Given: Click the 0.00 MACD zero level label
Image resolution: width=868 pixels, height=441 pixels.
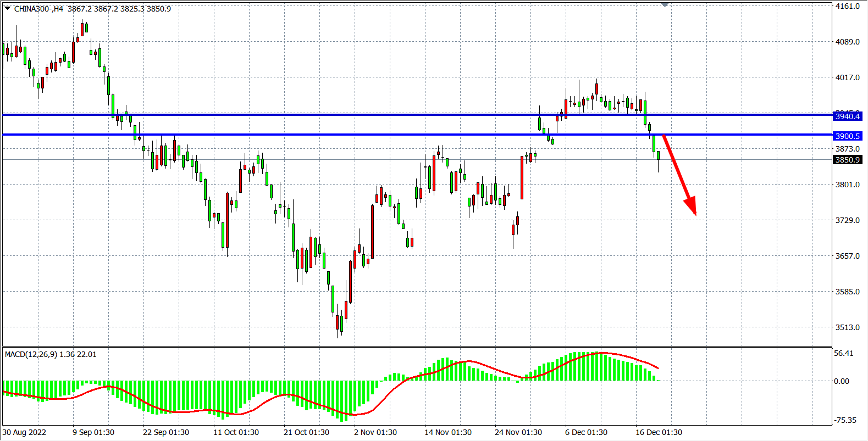Looking at the screenshot, I should [x=841, y=381].
